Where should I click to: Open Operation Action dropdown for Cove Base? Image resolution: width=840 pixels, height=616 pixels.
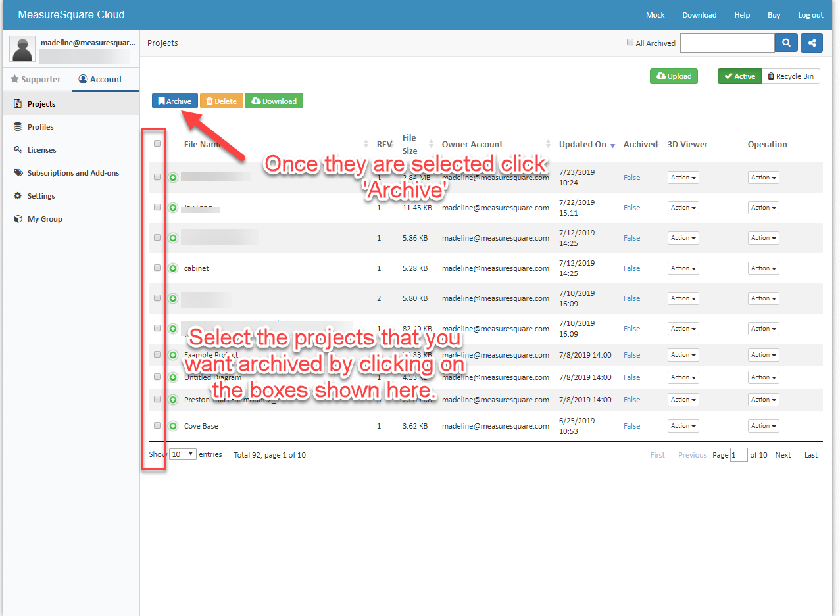pyautogui.click(x=764, y=426)
